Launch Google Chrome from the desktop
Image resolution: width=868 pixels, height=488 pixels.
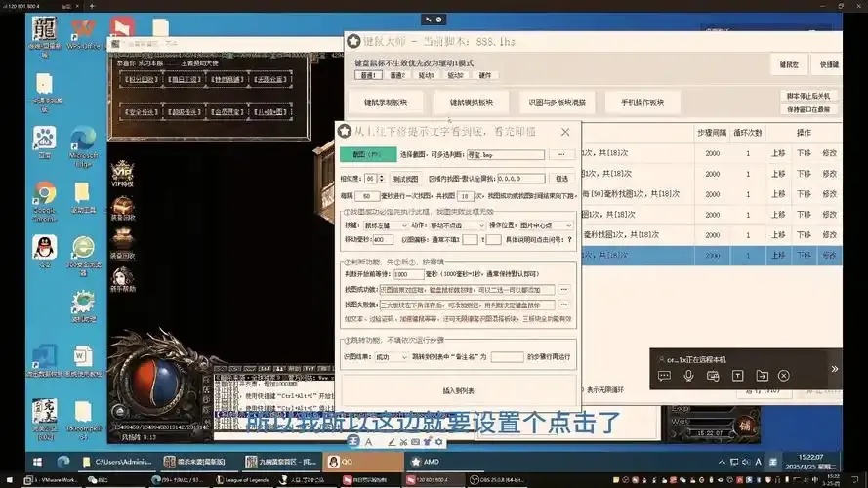[44, 200]
